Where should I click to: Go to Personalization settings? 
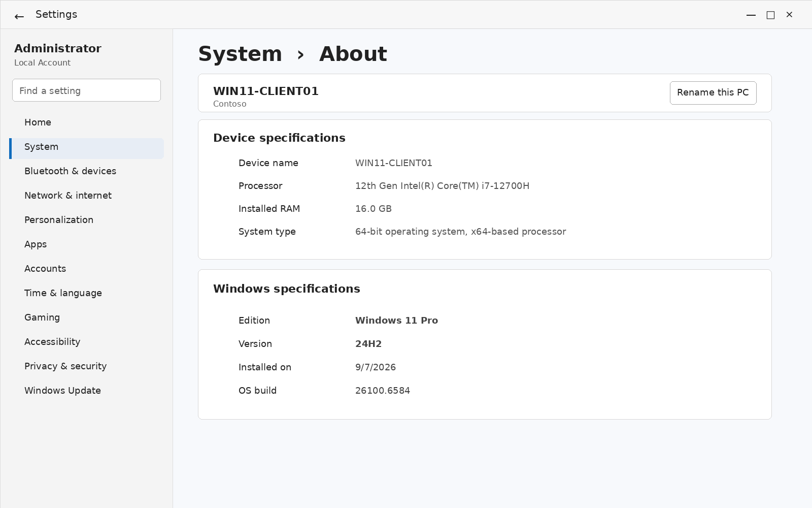point(86,220)
